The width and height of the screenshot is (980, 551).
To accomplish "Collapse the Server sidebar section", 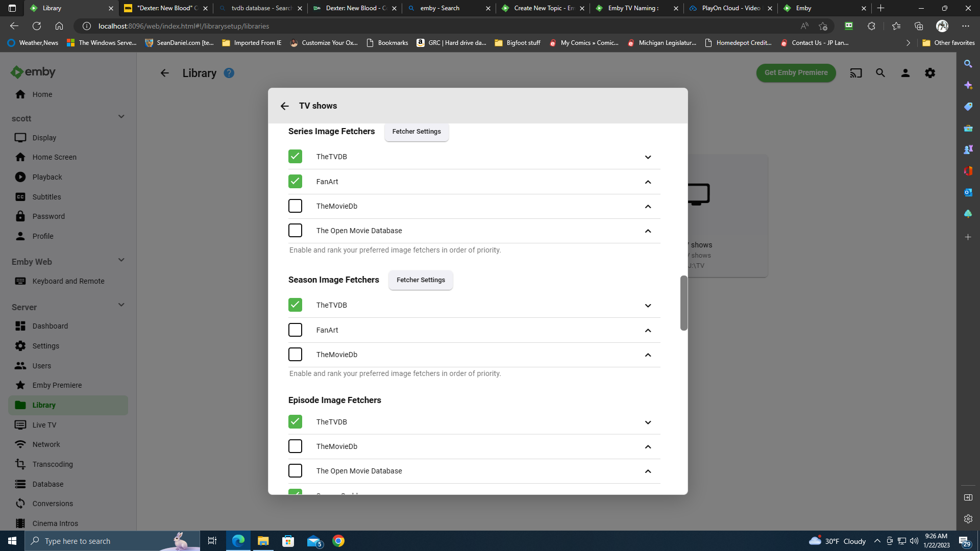I will point(121,305).
